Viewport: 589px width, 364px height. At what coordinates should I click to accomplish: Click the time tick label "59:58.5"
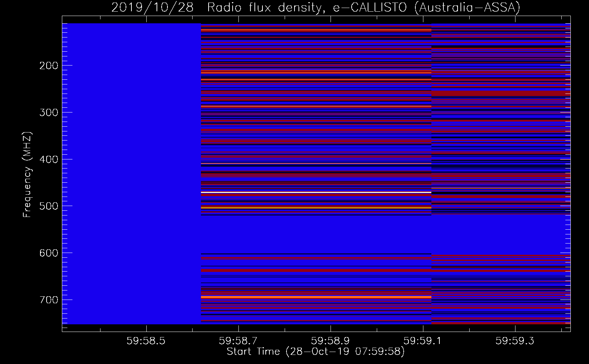pos(146,341)
